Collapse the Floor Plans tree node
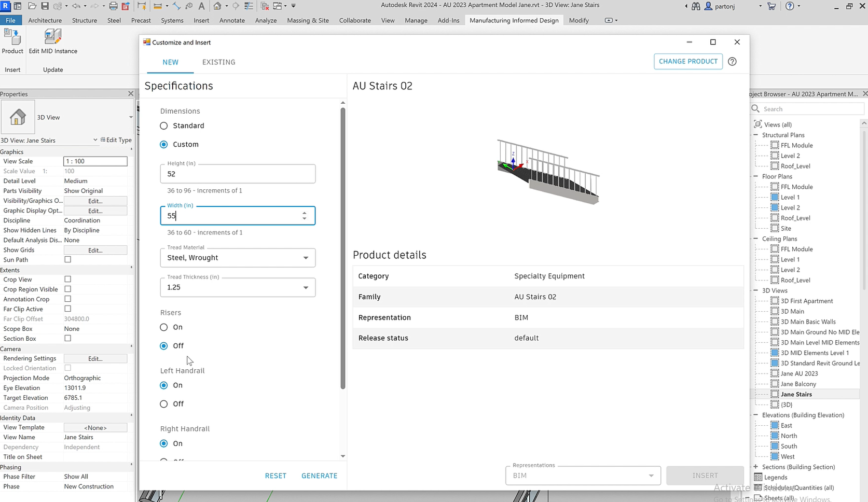The height and width of the screenshot is (502, 868). click(756, 176)
